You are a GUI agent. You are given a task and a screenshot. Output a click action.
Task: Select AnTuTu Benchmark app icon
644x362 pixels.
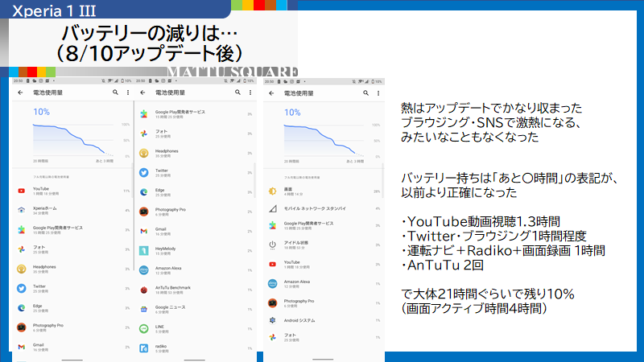pyautogui.click(x=144, y=290)
